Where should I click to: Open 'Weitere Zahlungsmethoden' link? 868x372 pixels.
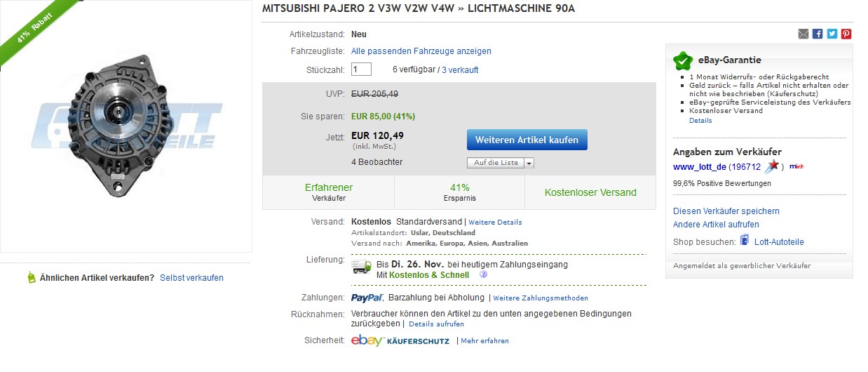[541, 298]
